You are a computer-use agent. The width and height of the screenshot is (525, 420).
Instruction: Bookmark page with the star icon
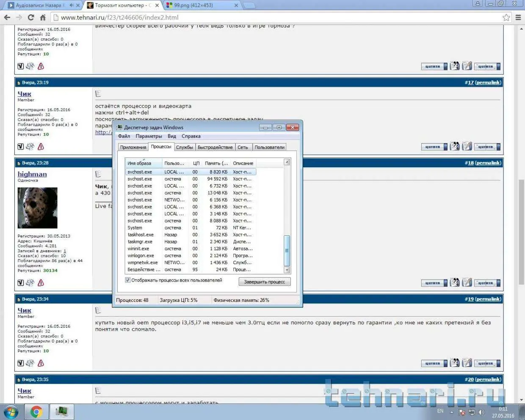tap(506, 17)
